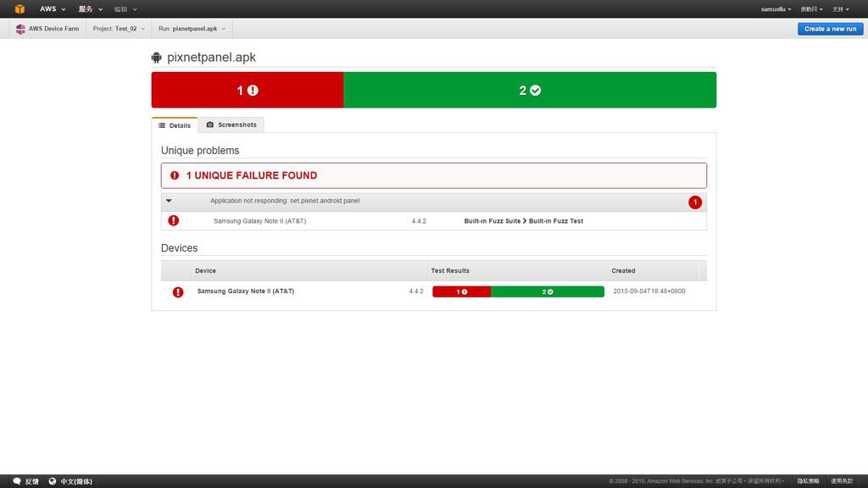Image resolution: width=868 pixels, height=488 pixels.
Task: Open the 服务 services menu
Action: [x=90, y=8]
